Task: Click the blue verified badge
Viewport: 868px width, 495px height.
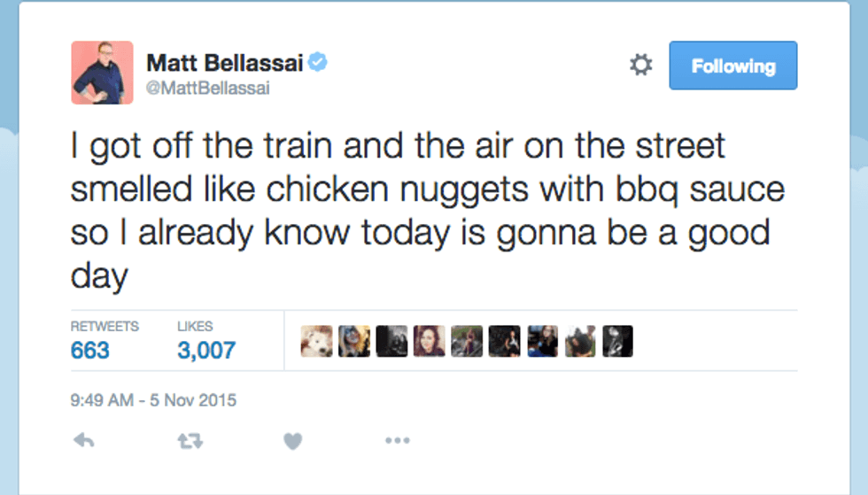Action: pyautogui.click(x=317, y=63)
